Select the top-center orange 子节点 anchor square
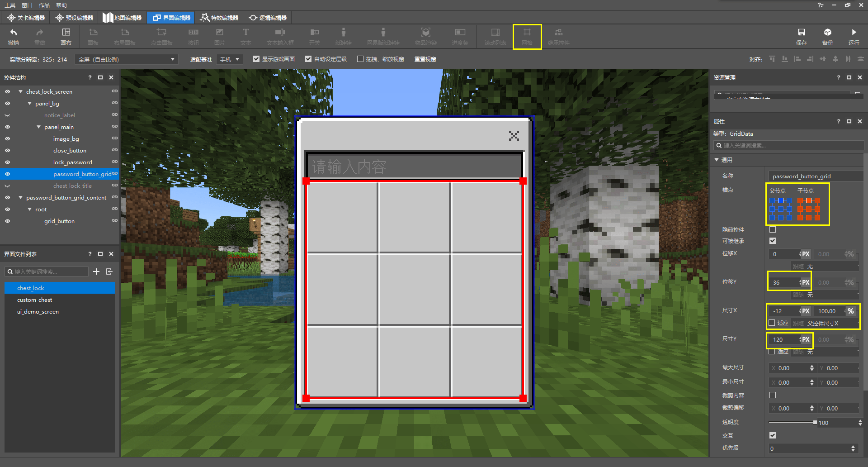 [808, 200]
